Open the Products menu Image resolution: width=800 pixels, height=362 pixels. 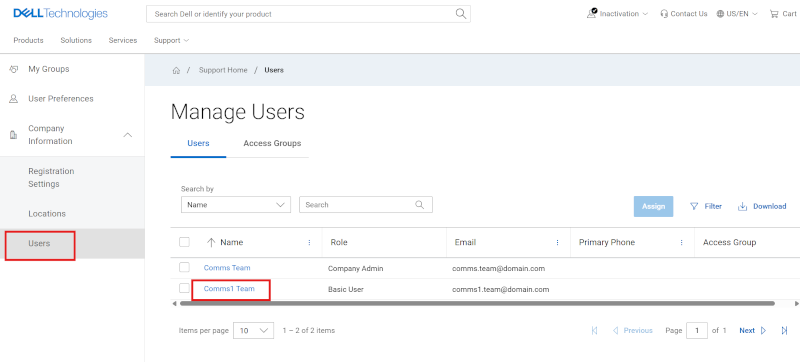click(28, 40)
